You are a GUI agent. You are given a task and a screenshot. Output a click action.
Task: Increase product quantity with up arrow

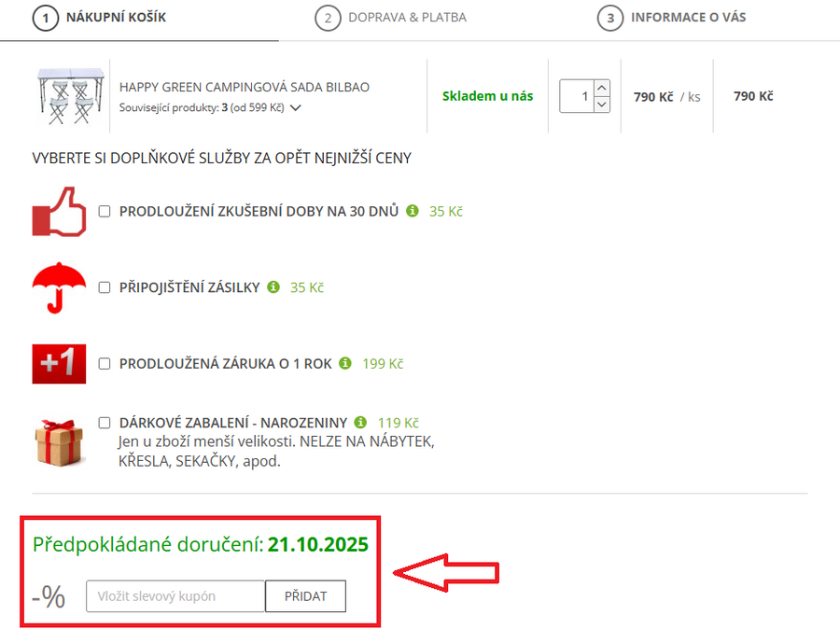tap(601, 88)
